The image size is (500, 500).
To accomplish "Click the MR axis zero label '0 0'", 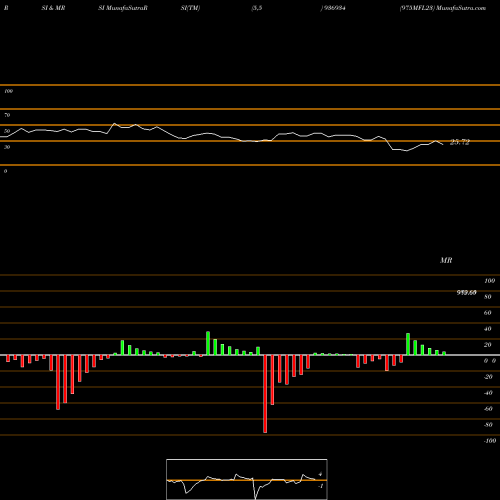I will (490, 361).
